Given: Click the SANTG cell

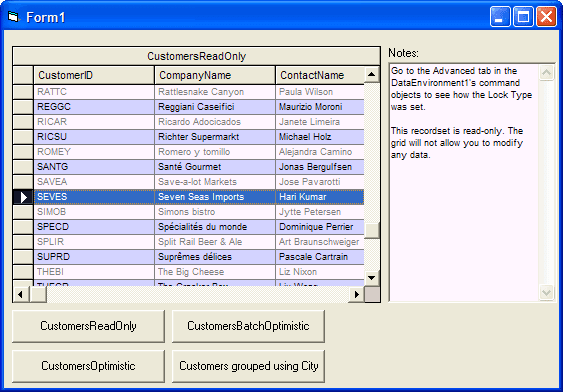Looking at the screenshot, I should coord(94,167).
